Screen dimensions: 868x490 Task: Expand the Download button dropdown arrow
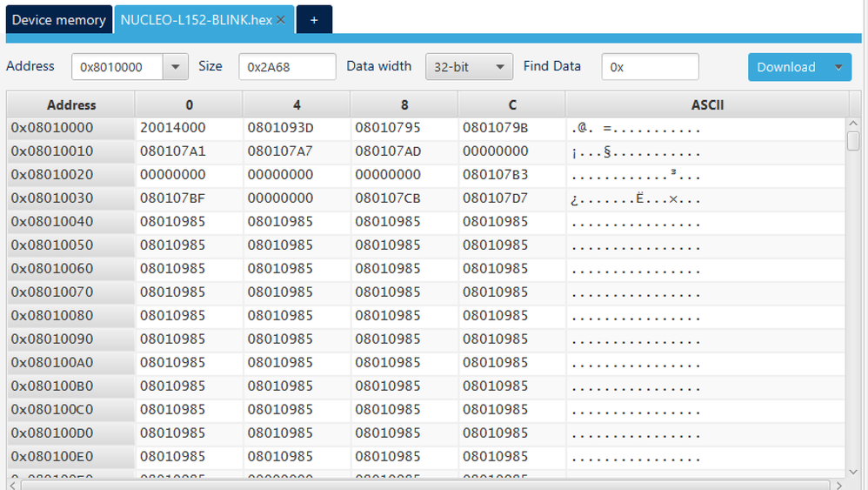coord(838,67)
